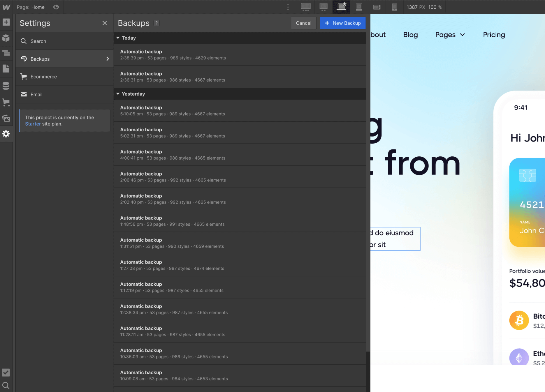Open the Audit panel checkmark icon

point(6,372)
